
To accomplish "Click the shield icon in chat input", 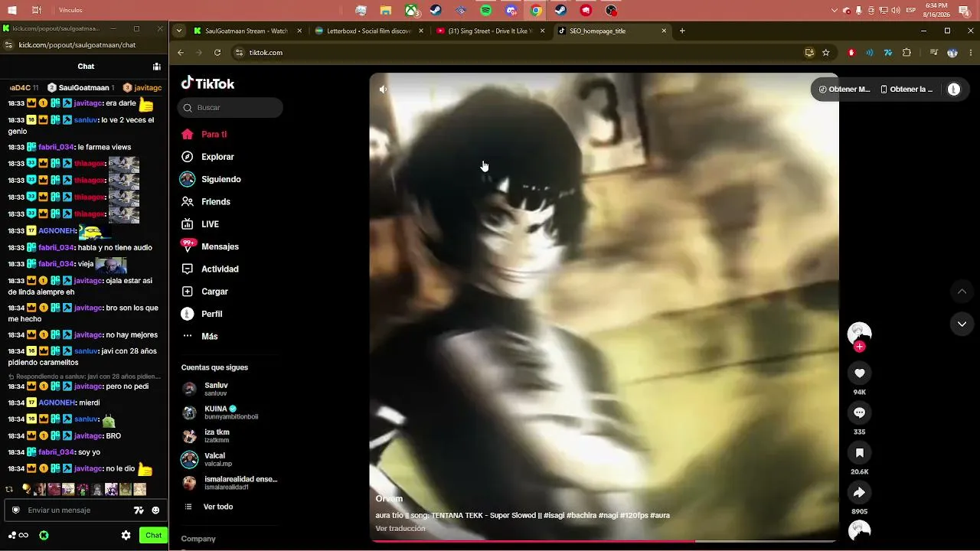I will pos(15,510).
